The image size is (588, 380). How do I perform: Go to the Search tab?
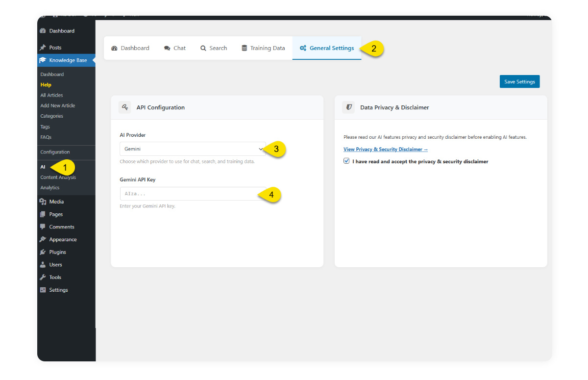(214, 48)
